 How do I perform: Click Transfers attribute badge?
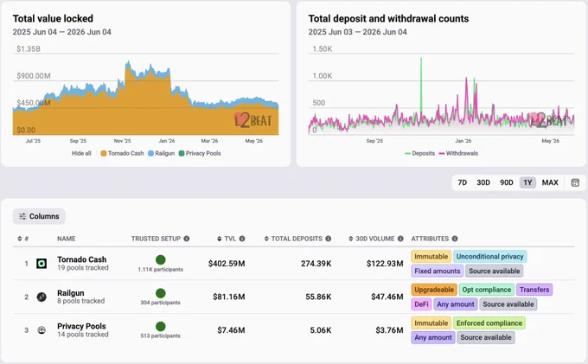click(534, 290)
